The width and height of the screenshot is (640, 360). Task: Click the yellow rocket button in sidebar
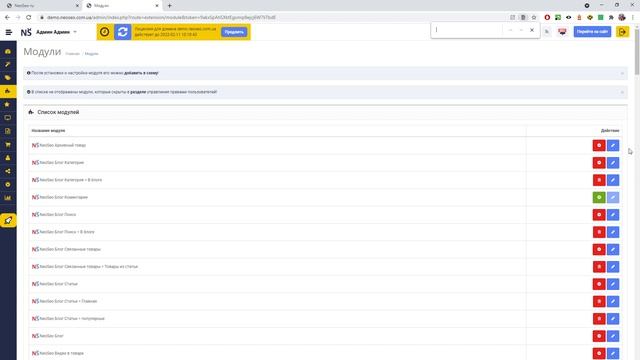coord(8,220)
